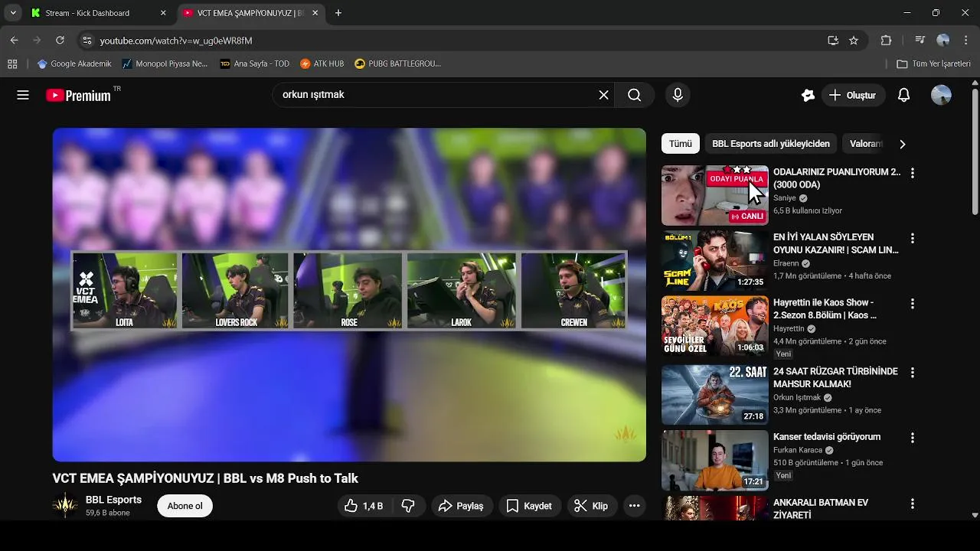The width and height of the screenshot is (980, 551).
Task: Click install/cast icon in address bar
Action: click(833, 41)
